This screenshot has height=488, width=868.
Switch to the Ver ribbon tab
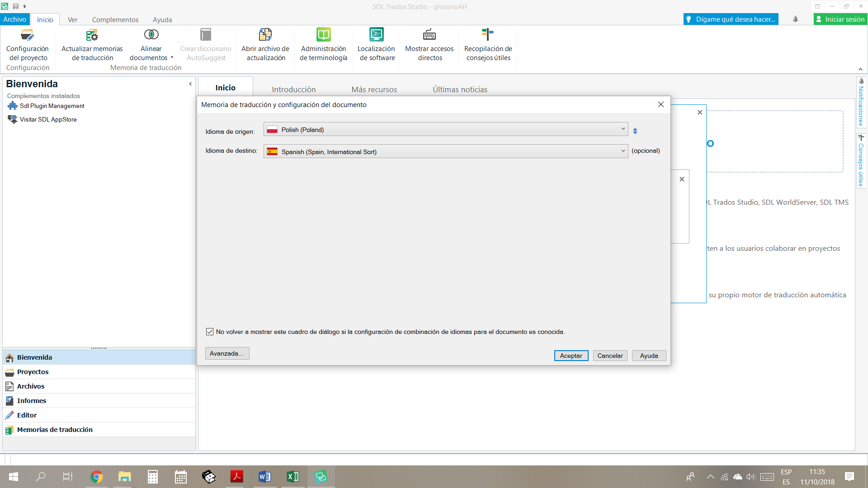coord(72,19)
